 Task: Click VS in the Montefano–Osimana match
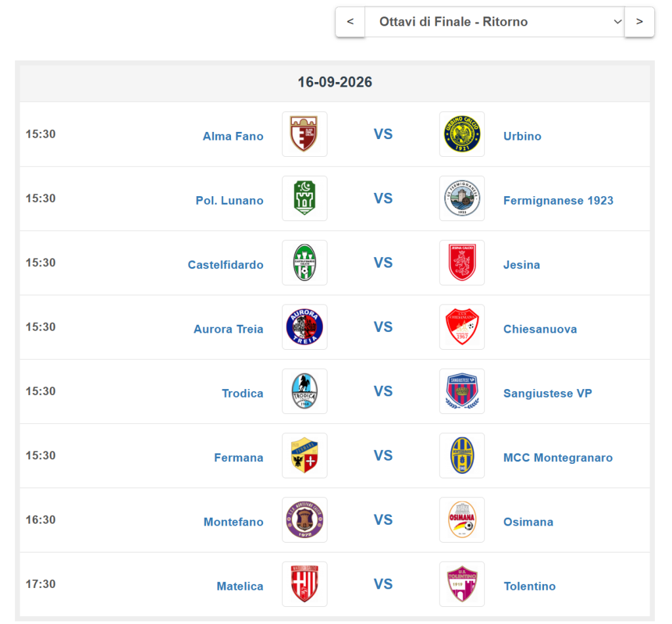pos(383,520)
